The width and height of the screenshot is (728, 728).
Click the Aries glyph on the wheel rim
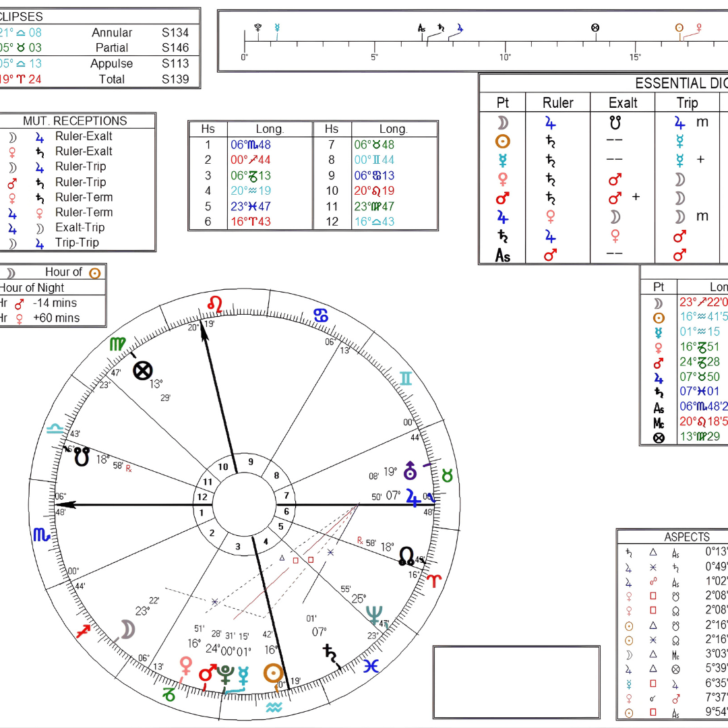point(433,581)
